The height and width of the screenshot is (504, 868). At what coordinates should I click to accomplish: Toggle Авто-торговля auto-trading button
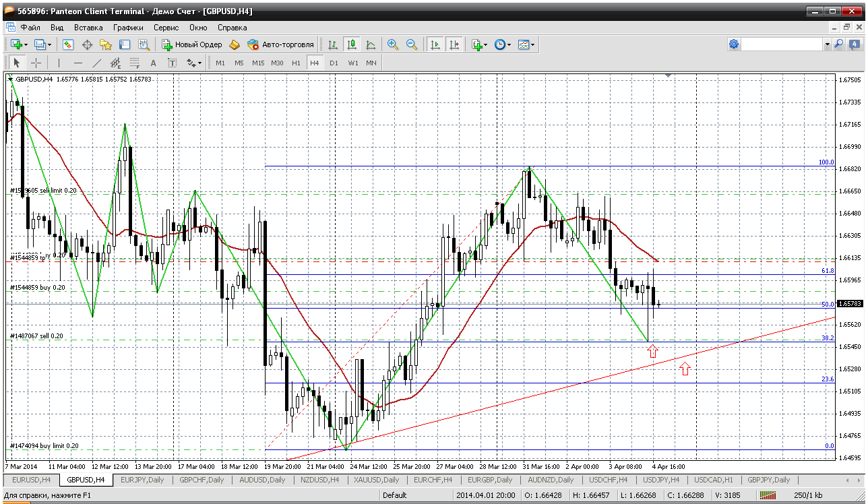(281, 44)
